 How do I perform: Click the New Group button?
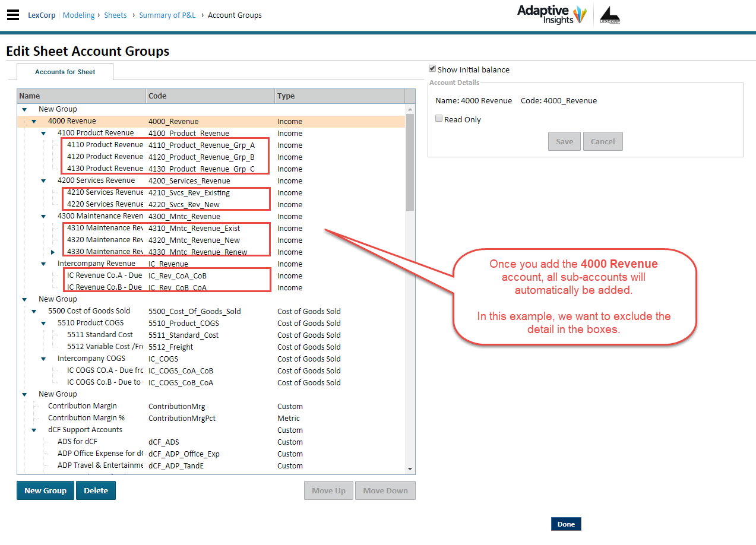pos(45,490)
